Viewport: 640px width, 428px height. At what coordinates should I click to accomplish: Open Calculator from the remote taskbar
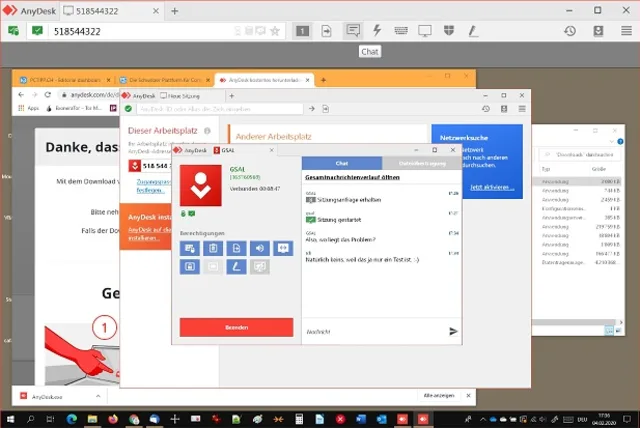pyautogui.click(x=299, y=419)
